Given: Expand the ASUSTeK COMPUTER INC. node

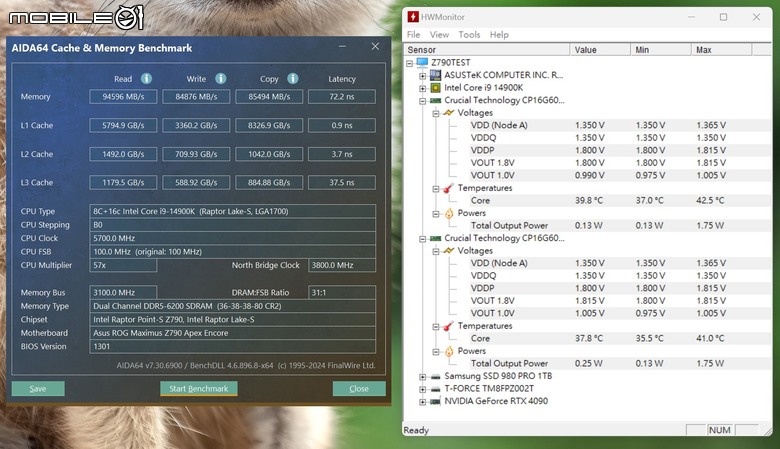Looking at the screenshot, I should pyautogui.click(x=422, y=76).
